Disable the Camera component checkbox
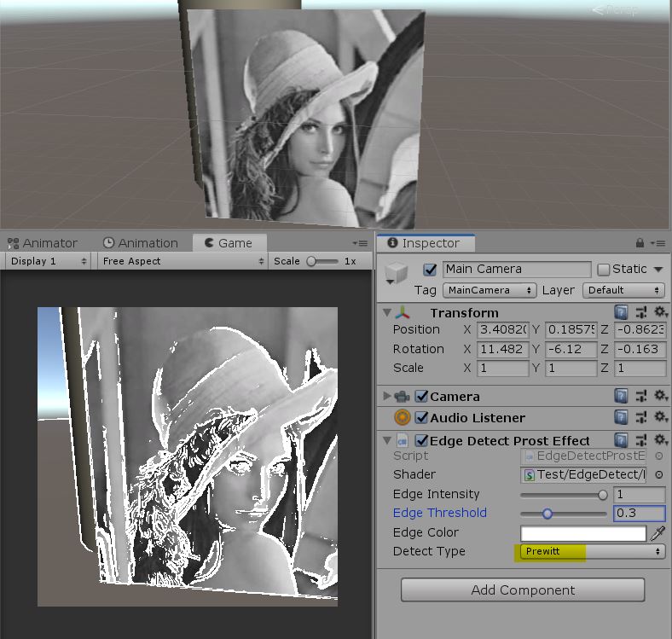 tap(422, 396)
